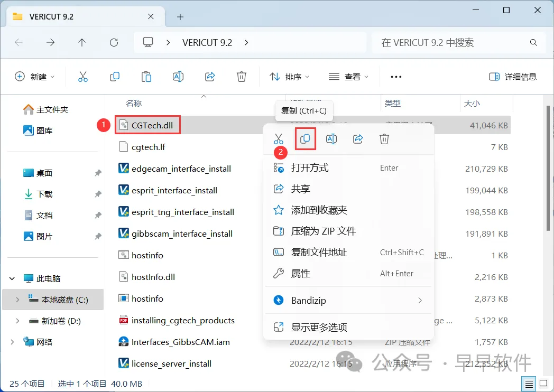The image size is (554, 392).
Task: Collapse the 此电脑 tree node
Action: (12, 278)
